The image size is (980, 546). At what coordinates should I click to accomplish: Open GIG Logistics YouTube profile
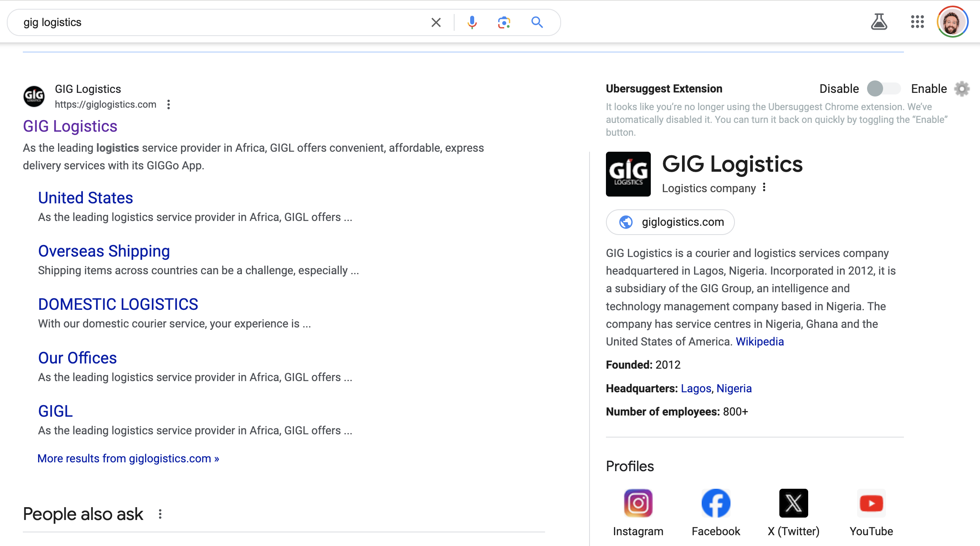point(871,503)
